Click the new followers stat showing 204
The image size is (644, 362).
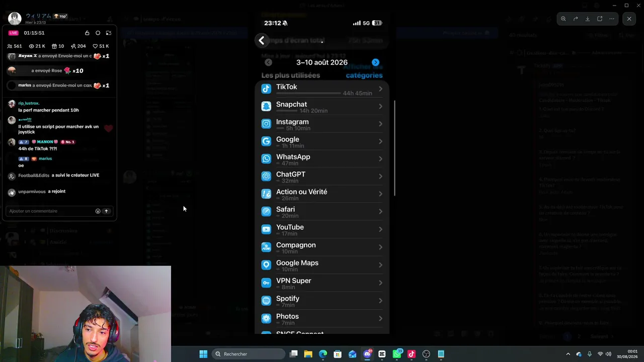[x=78, y=46]
